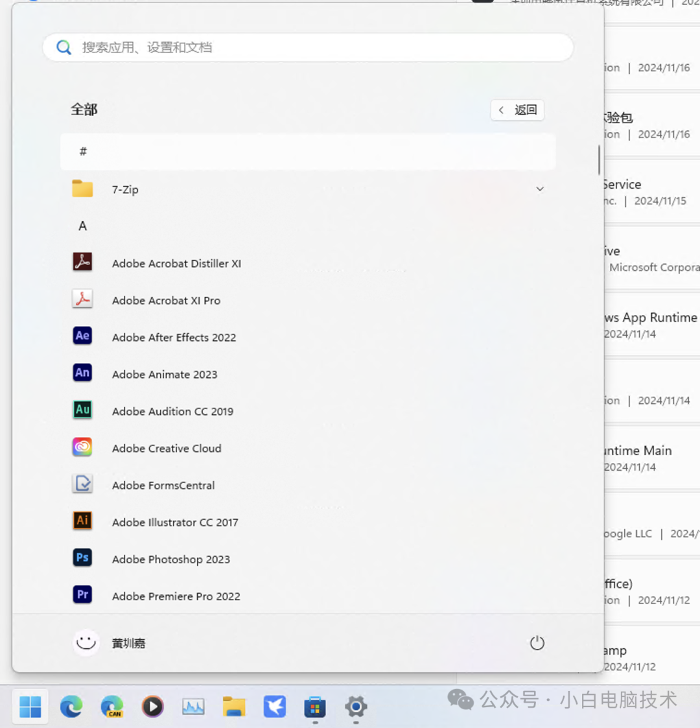Viewport: 700px width, 728px height.
Task: Click the Windows Start button on taskbar
Action: 30,707
